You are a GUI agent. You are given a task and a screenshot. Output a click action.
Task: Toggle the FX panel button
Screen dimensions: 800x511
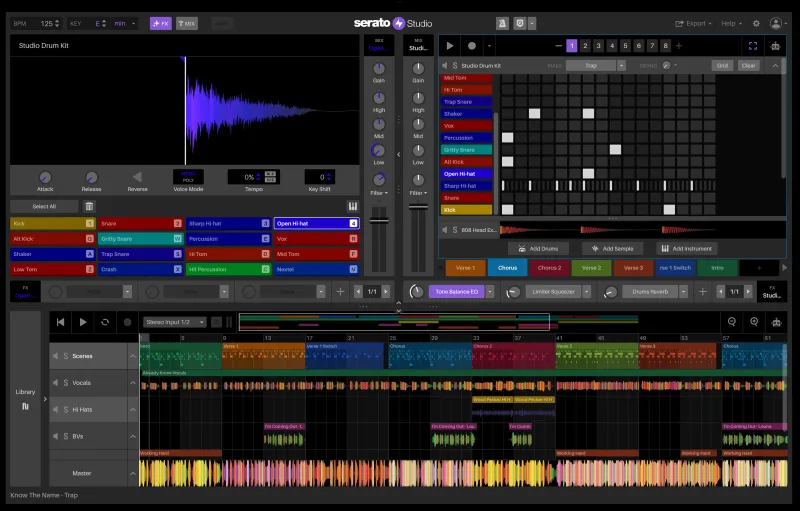161,23
